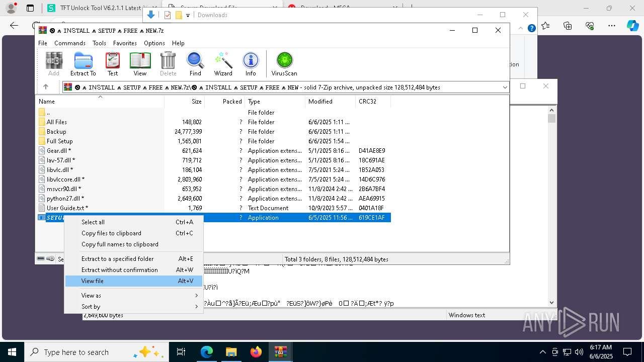The width and height of the screenshot is (644, 362).
Task: Sort by the Size column header
Action: 184,102
